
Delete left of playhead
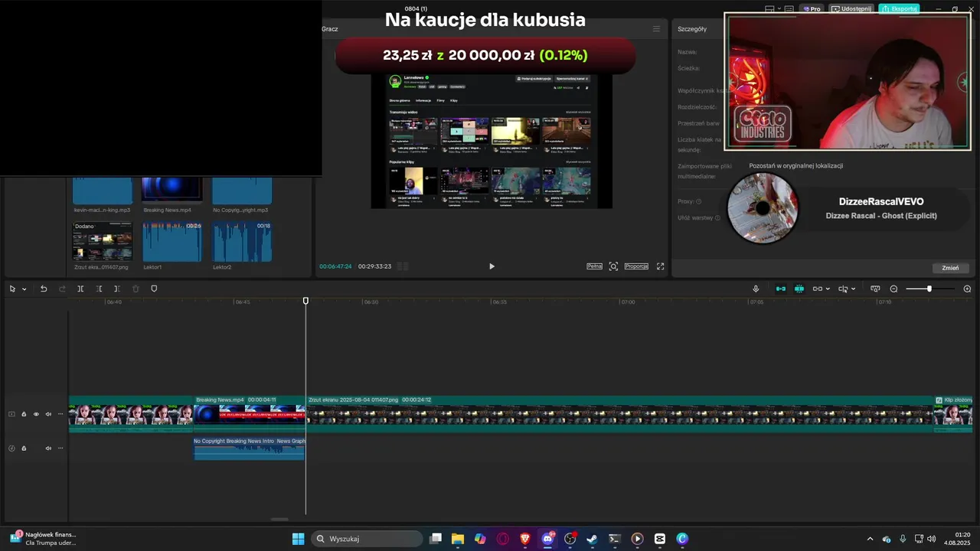point(99,289)
